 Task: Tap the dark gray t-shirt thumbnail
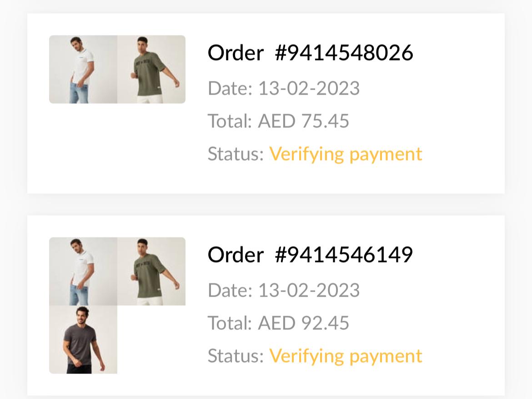tap(83, 339)
